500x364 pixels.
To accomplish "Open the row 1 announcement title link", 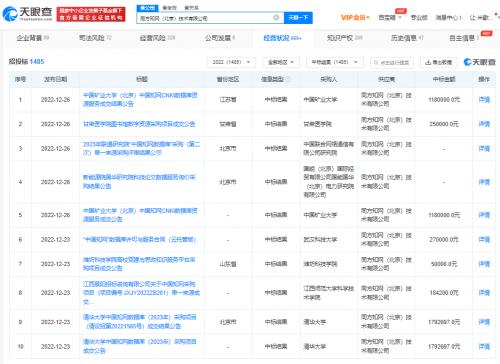I will point(140,99).
